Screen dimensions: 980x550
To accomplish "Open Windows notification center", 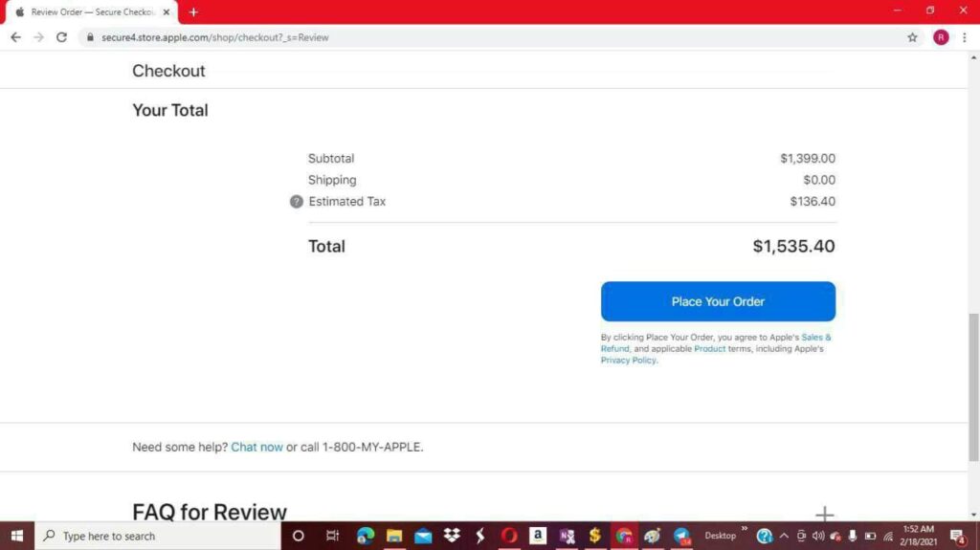I will pos(958,536).
